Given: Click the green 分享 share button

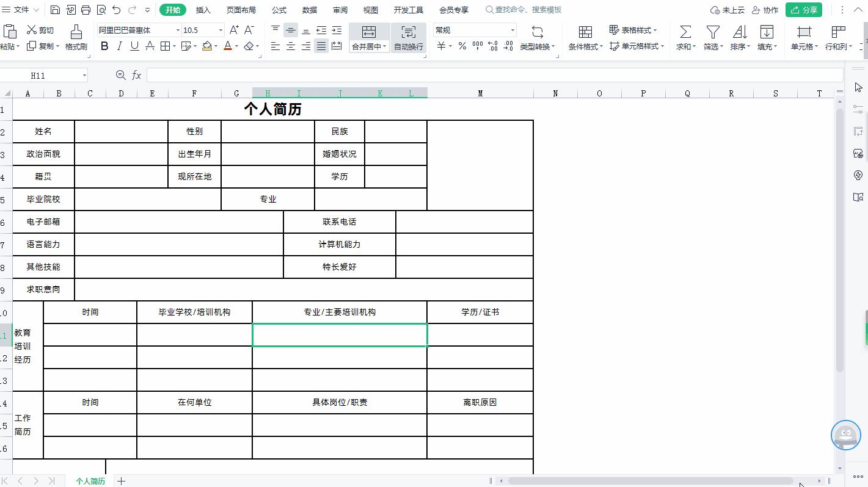Looking at the screenshot, I should [803, 10].
